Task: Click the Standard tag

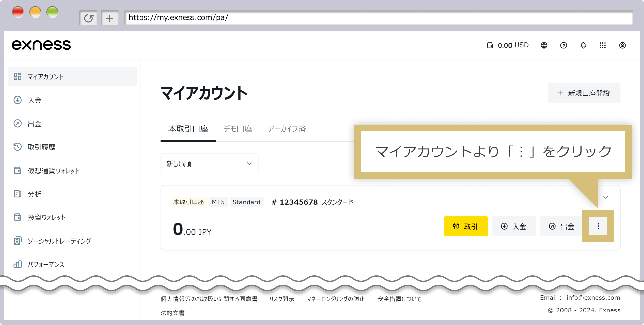Action: [247, 202]
